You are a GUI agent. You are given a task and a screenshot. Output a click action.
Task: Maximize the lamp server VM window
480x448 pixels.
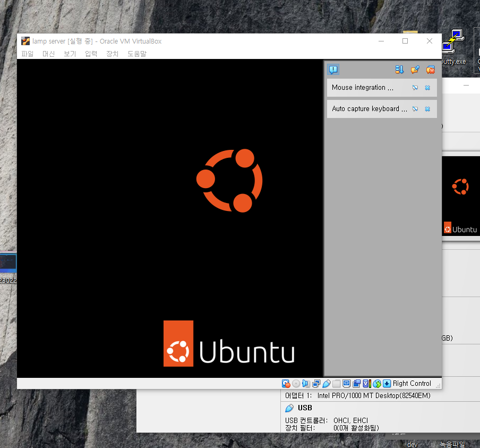coord(405,41)
